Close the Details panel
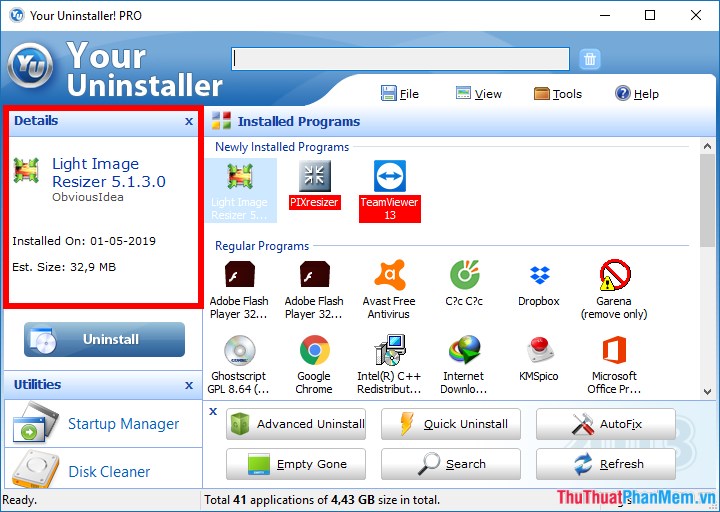 tap(189, 121)
